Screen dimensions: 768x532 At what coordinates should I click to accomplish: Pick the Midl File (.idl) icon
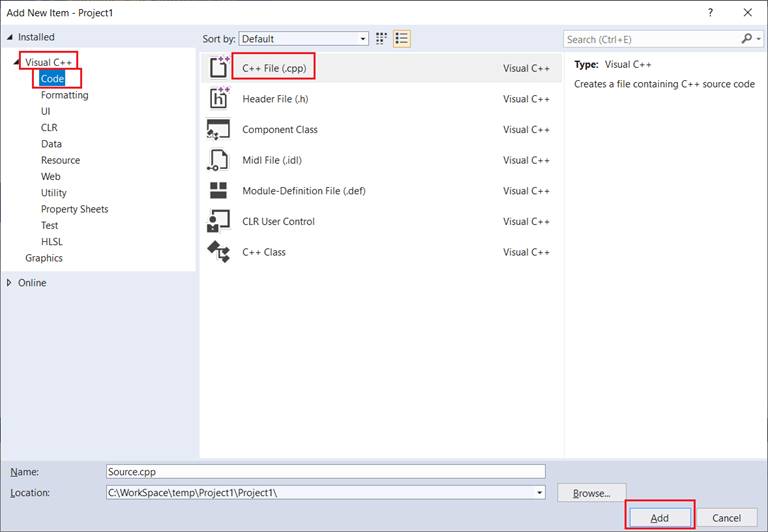[x=218, y=160]
